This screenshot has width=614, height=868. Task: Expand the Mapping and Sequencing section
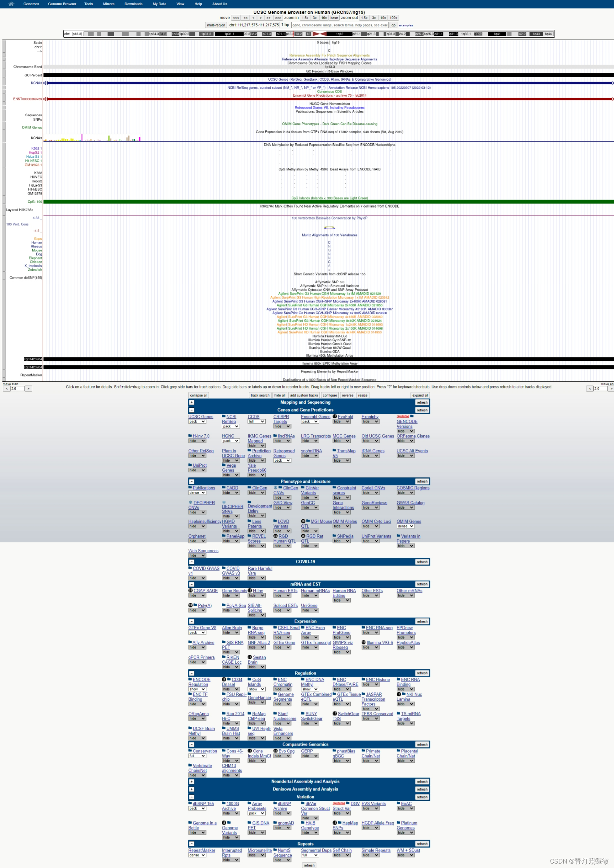[x=192, y=402]
